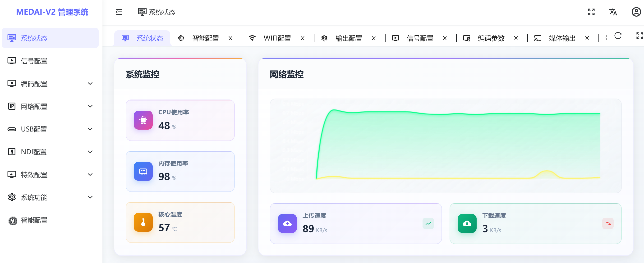Open the user account avatar menu

point(636,12)
